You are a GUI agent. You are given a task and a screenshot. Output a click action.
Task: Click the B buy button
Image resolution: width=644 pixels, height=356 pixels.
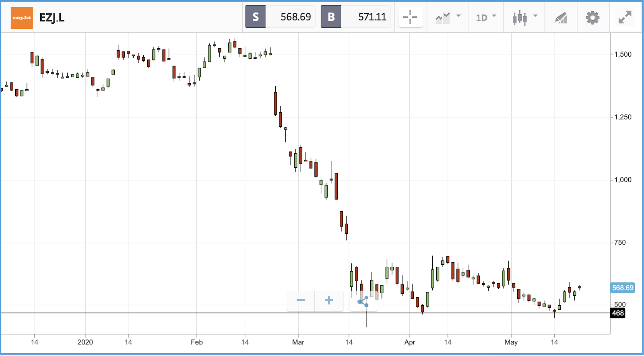tap(331, 17)
